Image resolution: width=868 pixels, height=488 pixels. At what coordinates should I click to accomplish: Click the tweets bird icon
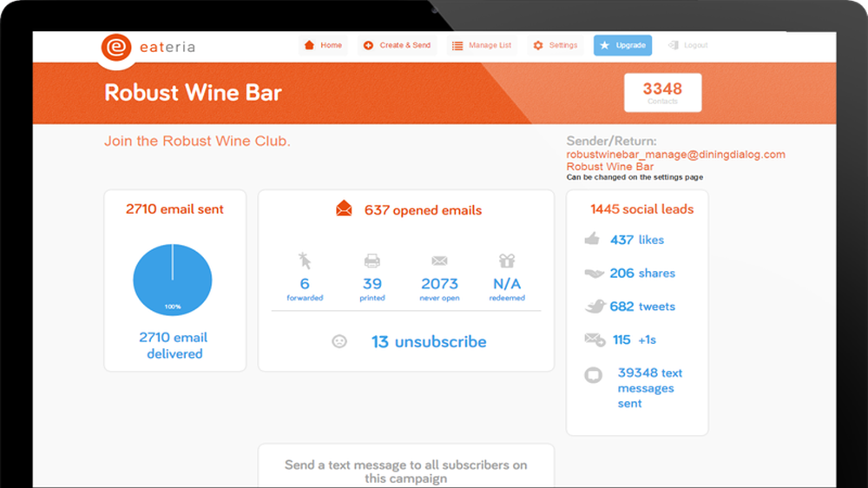[x=595, y=307]
